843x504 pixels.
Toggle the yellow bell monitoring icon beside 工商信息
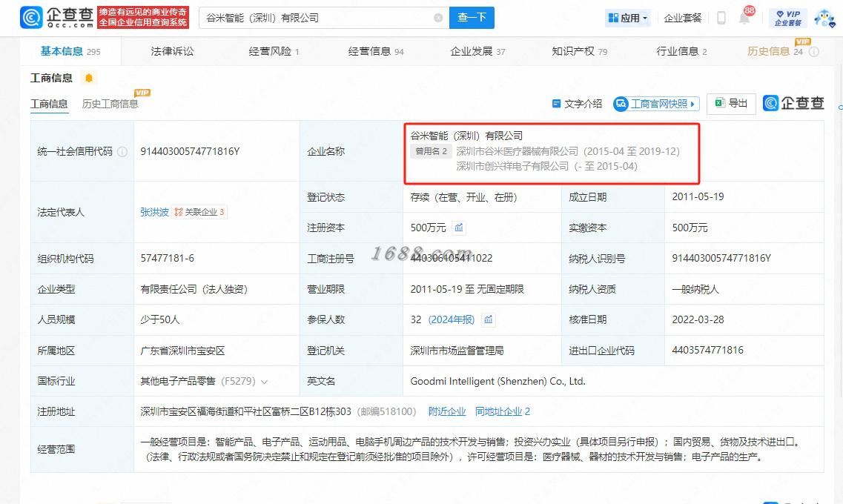point(89,78)
